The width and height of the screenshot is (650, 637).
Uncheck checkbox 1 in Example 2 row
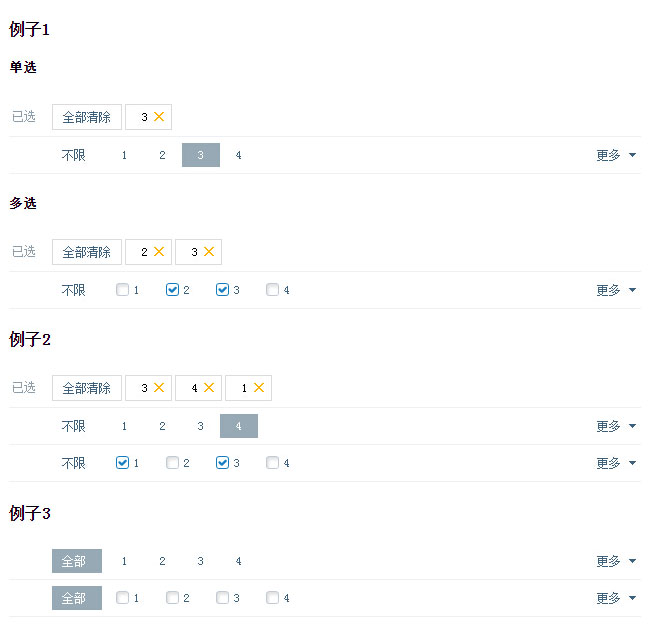pos(122,463)
